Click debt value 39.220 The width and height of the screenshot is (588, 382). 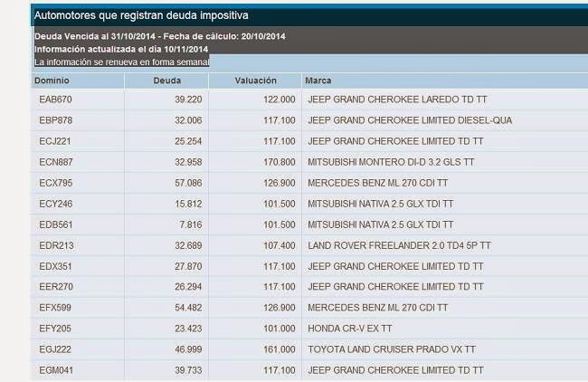click(188, 100)
